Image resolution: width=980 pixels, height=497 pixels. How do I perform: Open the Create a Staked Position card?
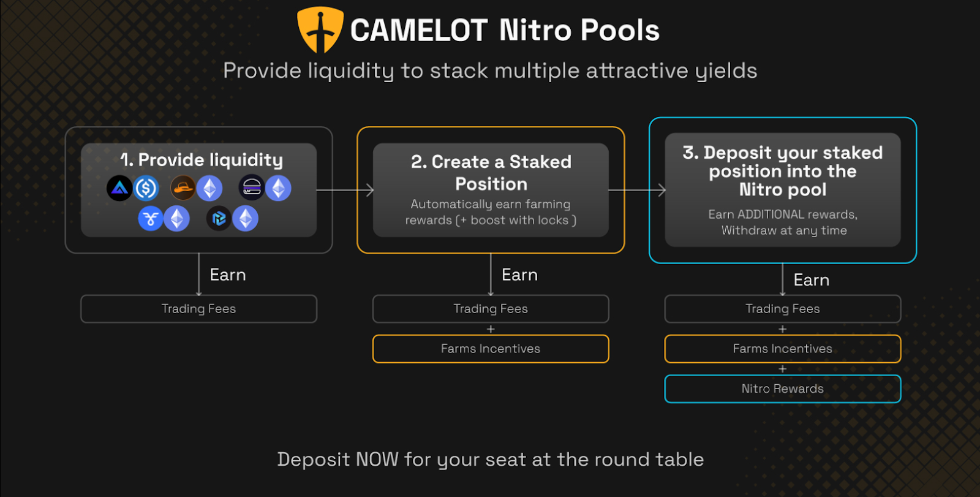click(x=491, y=190)
